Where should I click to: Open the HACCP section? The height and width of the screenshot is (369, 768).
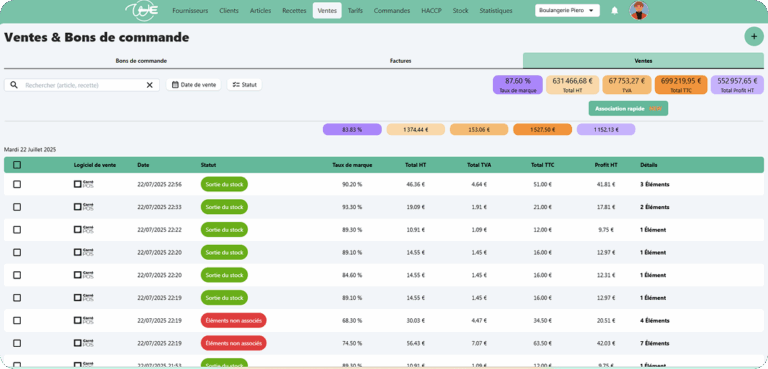pyautogui.click(x=432, y=11)
